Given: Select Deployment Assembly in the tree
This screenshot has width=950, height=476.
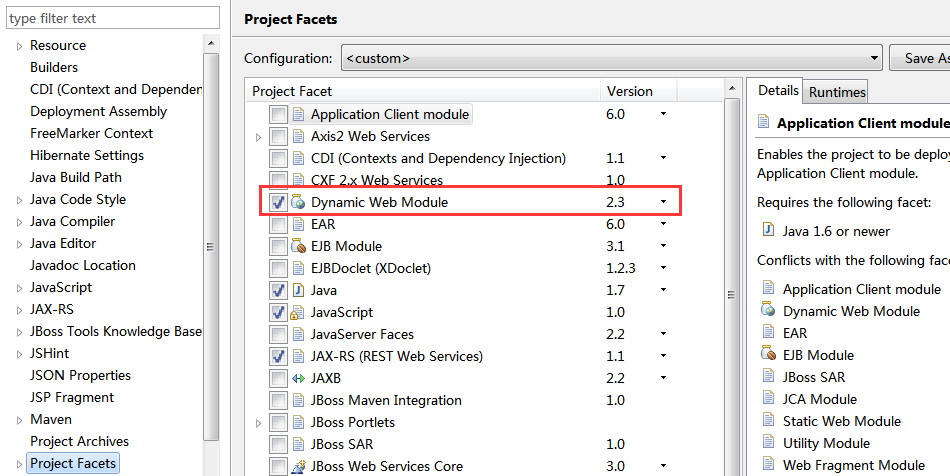Looking at the screenshot, I should coord(98,111).
